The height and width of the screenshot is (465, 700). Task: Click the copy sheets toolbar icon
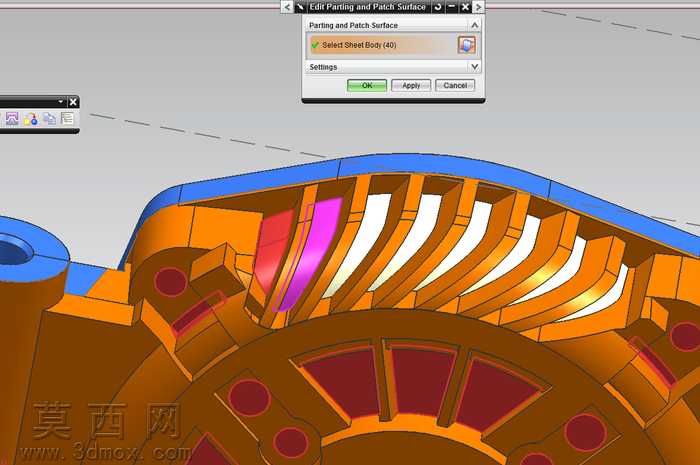(x=49, y=119)
